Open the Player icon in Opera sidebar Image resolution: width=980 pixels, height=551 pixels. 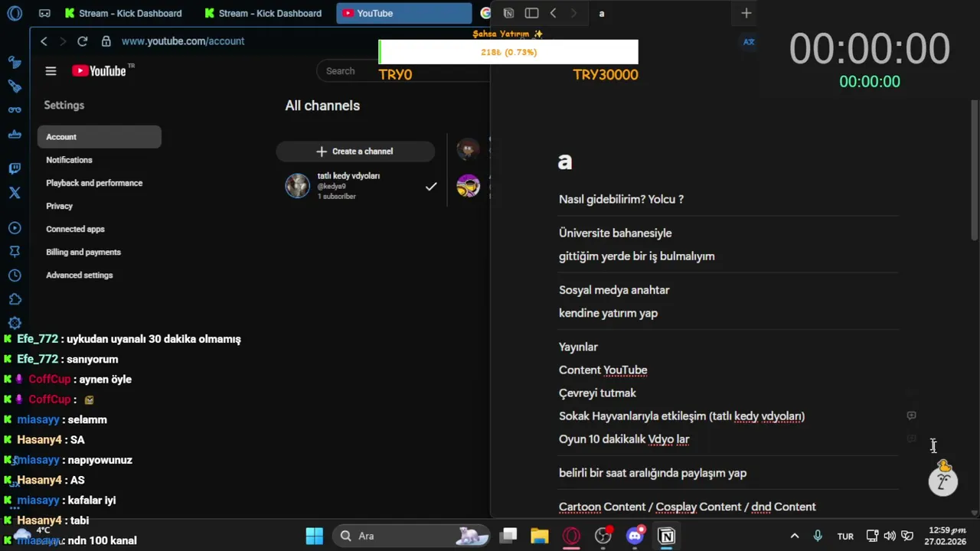[x=15, y=228]
